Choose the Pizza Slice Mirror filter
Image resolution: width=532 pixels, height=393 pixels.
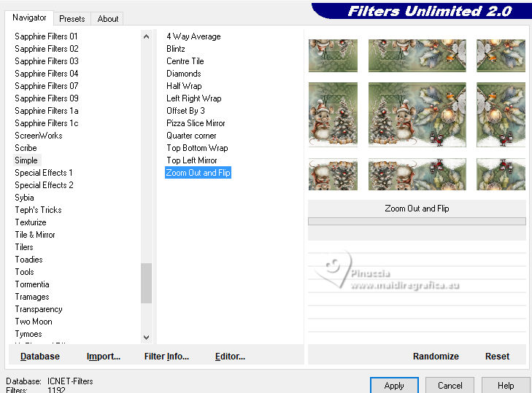pyautogui.click(x=196, y=123)
